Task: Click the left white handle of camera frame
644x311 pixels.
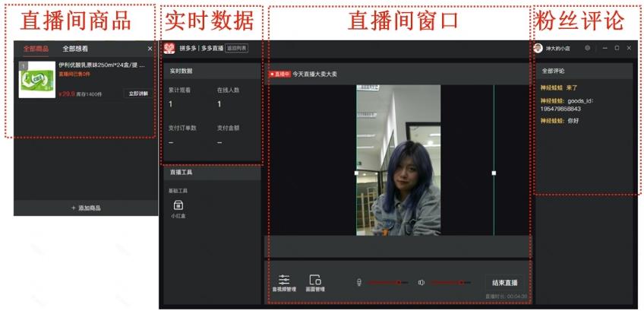Action: click(356, 173)
